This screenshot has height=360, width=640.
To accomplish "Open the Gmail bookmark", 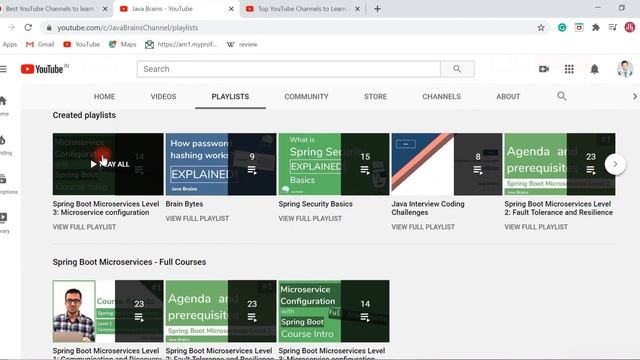I will coord(40,44).
